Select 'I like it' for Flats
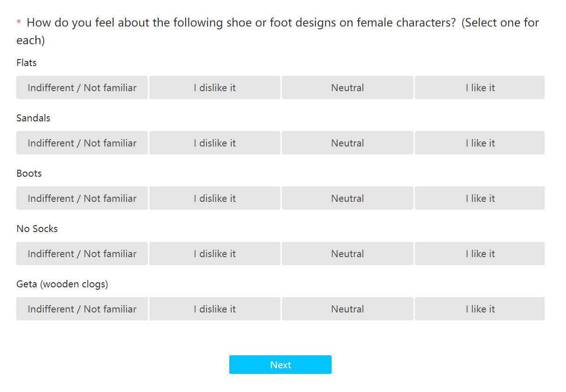 coord(480,87)
